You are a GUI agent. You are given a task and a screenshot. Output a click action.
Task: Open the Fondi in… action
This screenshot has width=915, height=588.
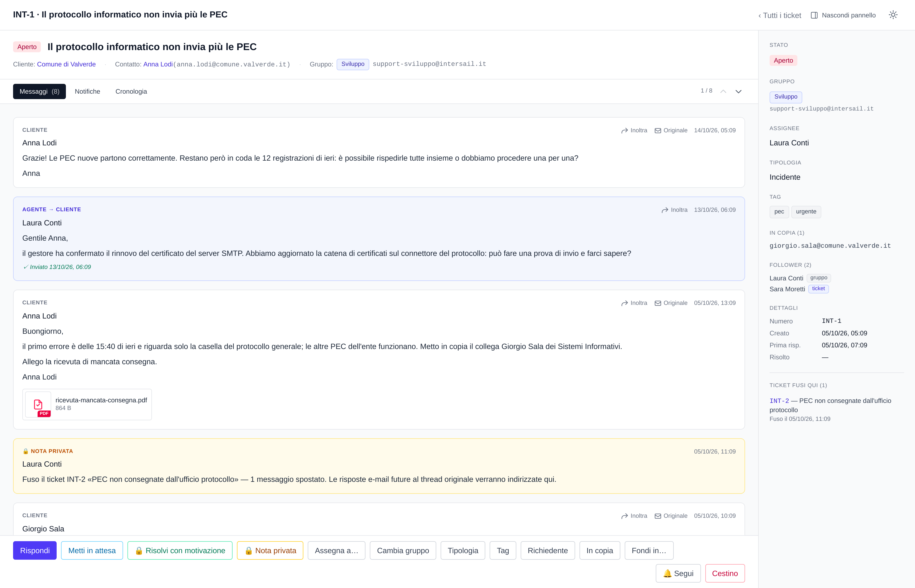[x=649, y=550]
